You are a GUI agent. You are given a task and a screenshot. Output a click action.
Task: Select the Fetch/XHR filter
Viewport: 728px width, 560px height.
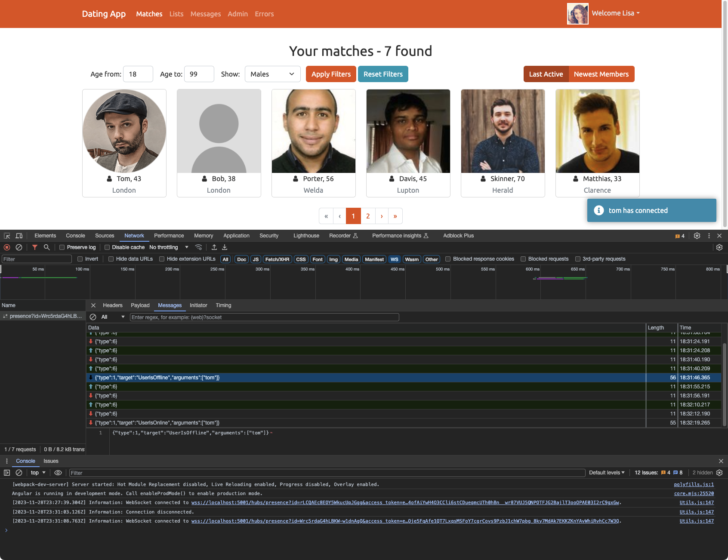(x=277, y=259)
